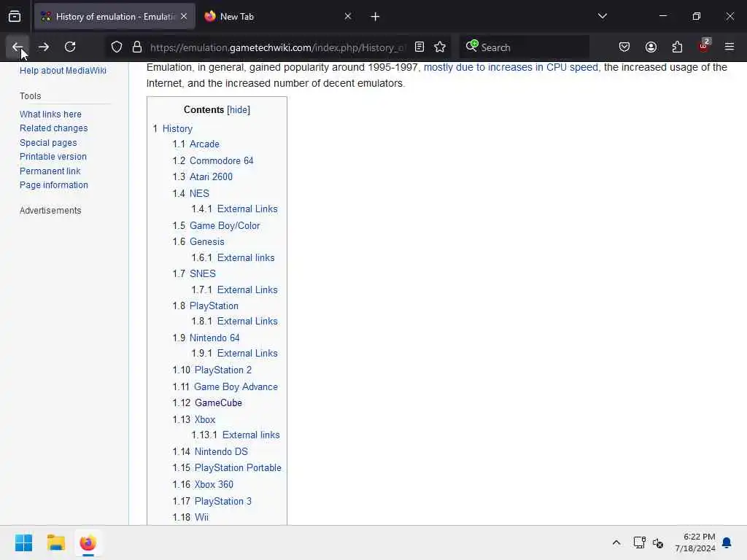The width and height of the screenshot is (747, 560).
Task: Show hidden system tray icons
Action: [x=616, y=542]
